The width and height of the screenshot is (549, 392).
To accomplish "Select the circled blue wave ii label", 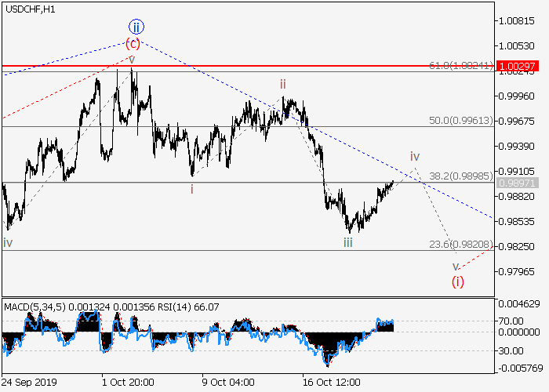I will point(134,26).
